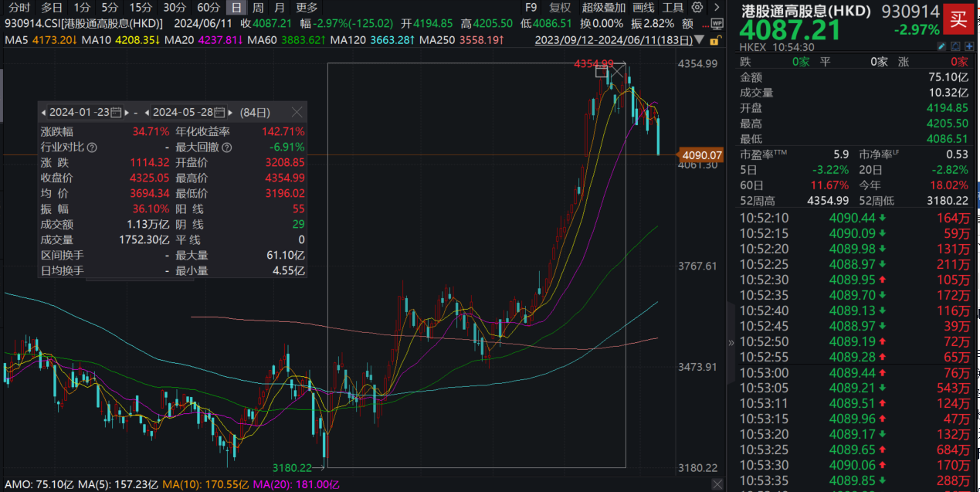Switch to the 周 weekly chart tab
980x492 pixels.
(x=257, y=8)
